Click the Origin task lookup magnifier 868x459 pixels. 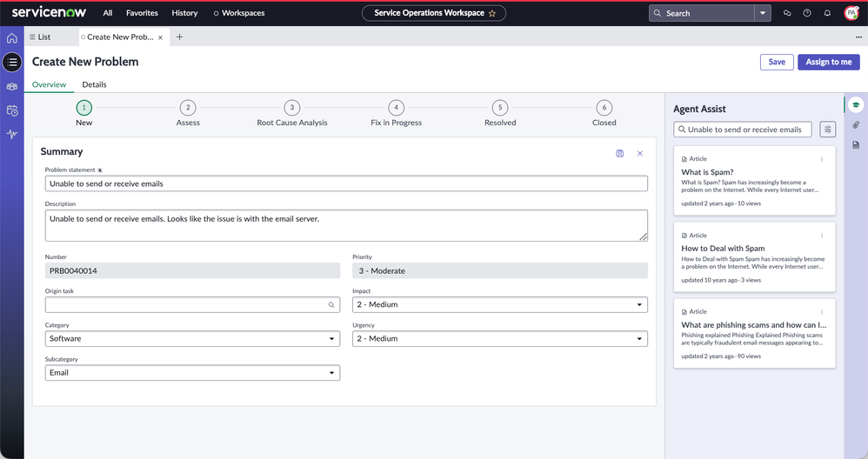(331, 305)
